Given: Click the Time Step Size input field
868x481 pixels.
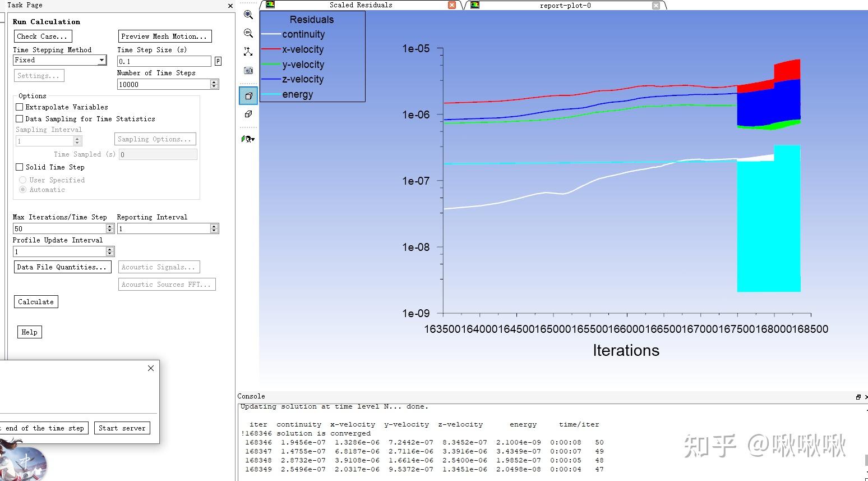Looking at the screenshot, I should click(x=164, y=61).
